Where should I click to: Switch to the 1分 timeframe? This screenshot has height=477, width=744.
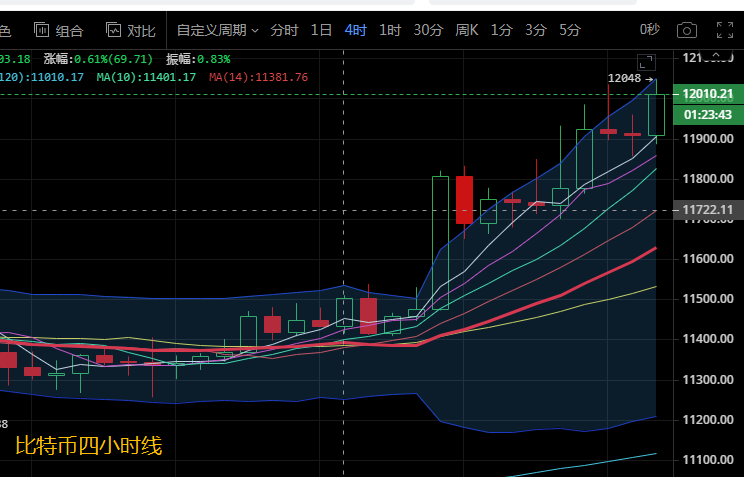(502, 30)
